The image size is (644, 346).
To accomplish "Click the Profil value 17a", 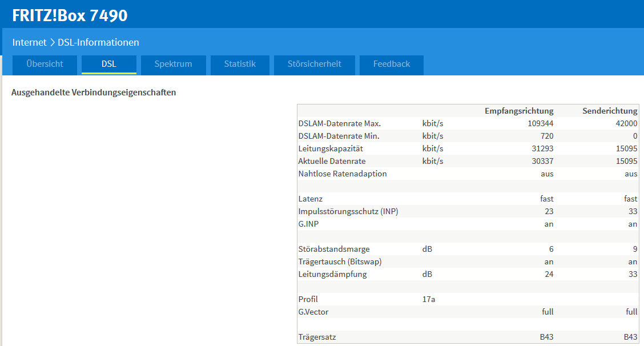I will [429, 299].
